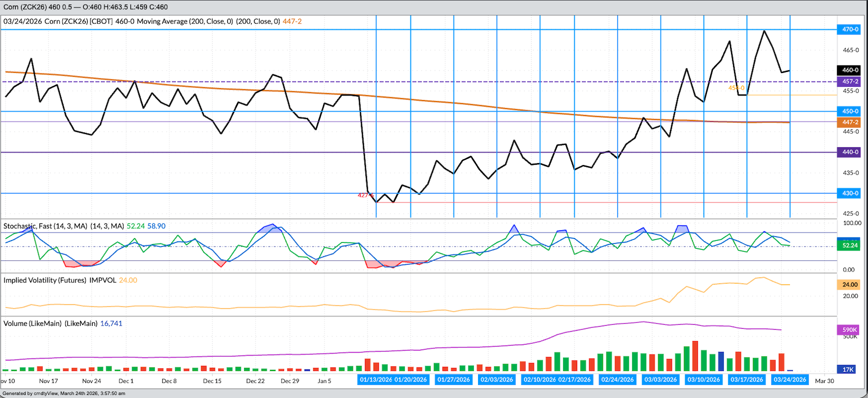This screenshot has height=398, width=868.
Task: Select the 03/10/2026 date marker
Action: tap(703, 380)
